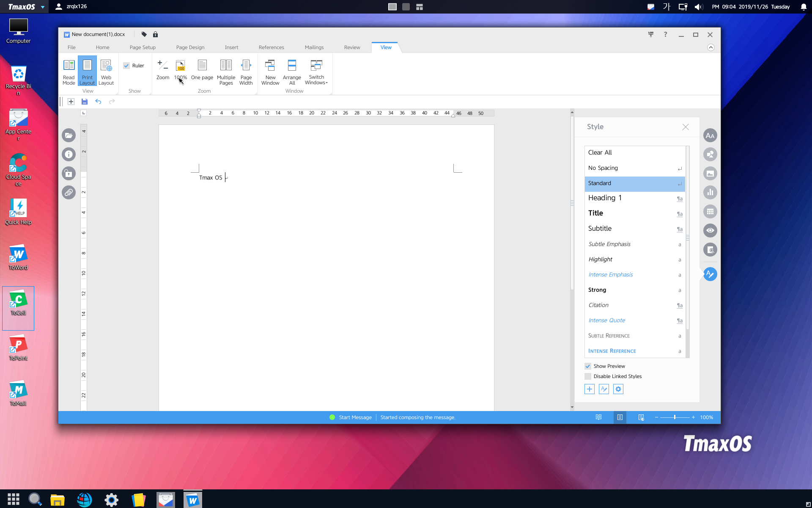Apply No Spacing style
Screen dimensions: 812x508
click(634, 168)
